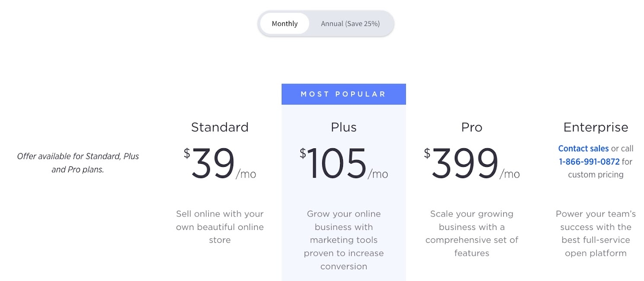Open the Contact sales link
The image size is (644, 281).
584,148
